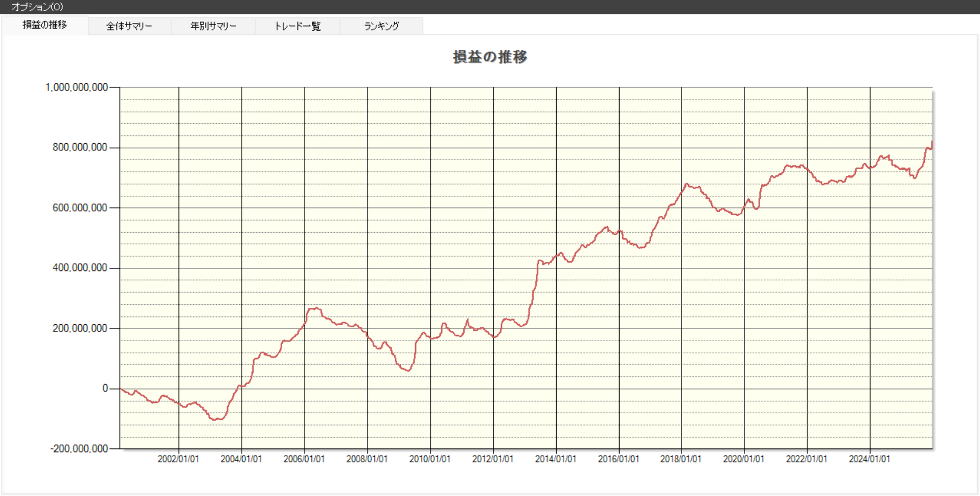Click the red line's starting point at zero
The height and width of the screenshot is (496, 980).
pyautogui.click(x=121, y=389)
